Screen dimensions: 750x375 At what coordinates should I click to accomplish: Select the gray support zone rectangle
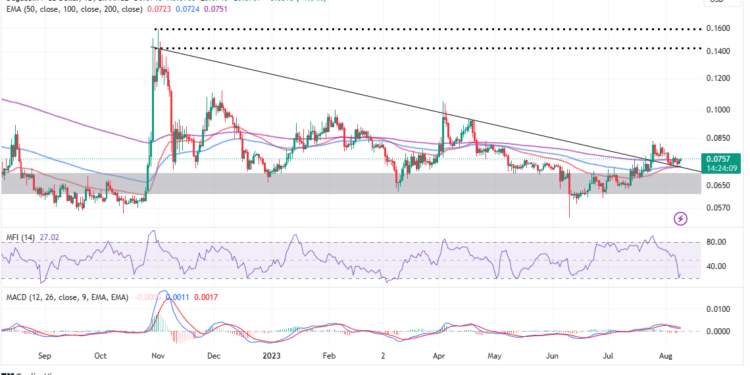tap(351, 183)
